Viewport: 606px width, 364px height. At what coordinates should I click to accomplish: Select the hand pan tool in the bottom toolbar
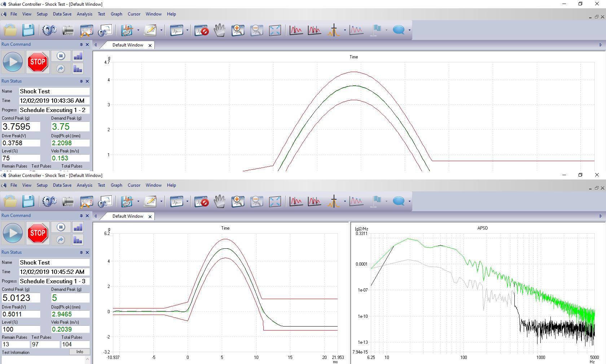tap(219, 201)
